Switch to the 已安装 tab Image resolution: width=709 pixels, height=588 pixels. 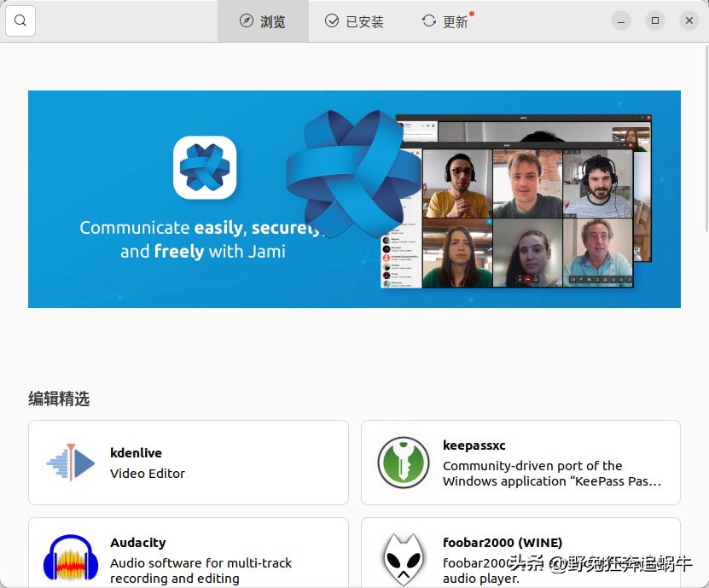[x=355, y=21]
